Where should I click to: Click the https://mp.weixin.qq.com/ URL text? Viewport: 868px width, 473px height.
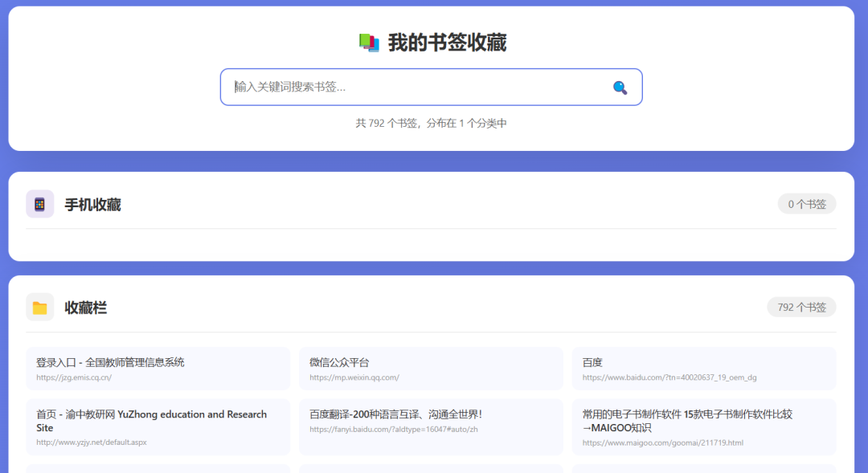pos(354,378)
